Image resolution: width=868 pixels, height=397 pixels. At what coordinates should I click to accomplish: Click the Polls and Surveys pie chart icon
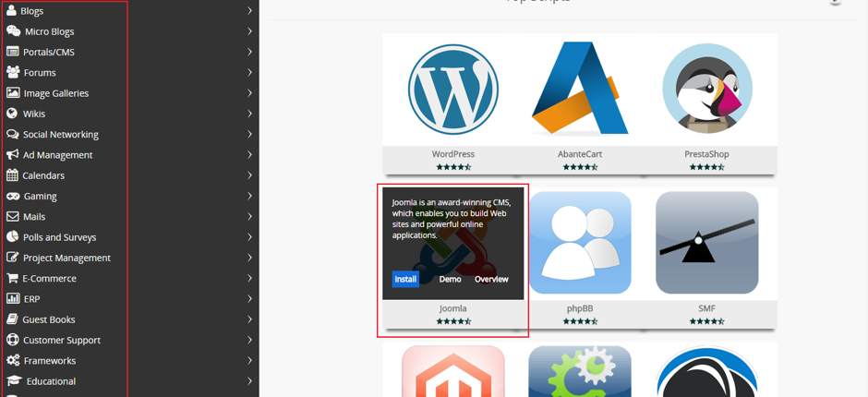(x=12, y=236)
